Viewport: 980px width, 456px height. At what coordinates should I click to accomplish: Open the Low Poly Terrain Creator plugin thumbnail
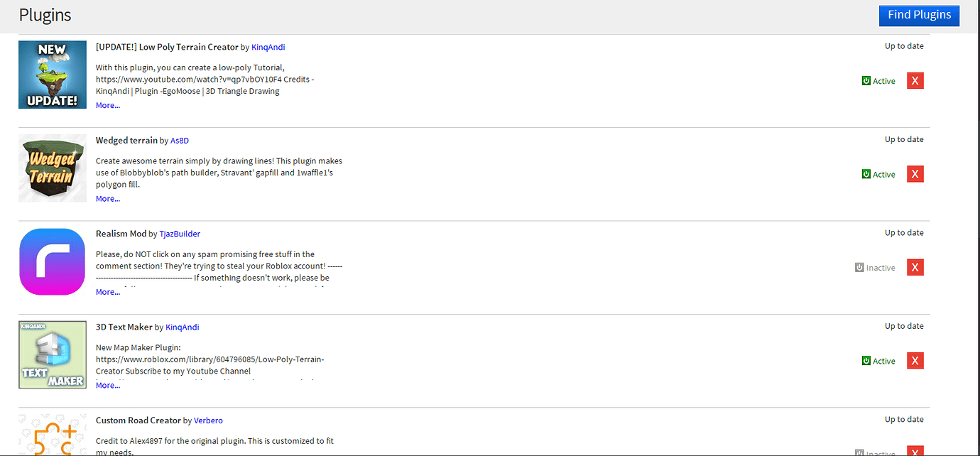click(52, 75)
